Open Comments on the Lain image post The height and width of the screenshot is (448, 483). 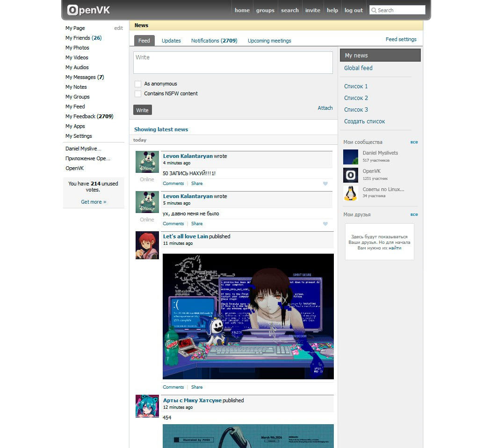click(173, 387)
